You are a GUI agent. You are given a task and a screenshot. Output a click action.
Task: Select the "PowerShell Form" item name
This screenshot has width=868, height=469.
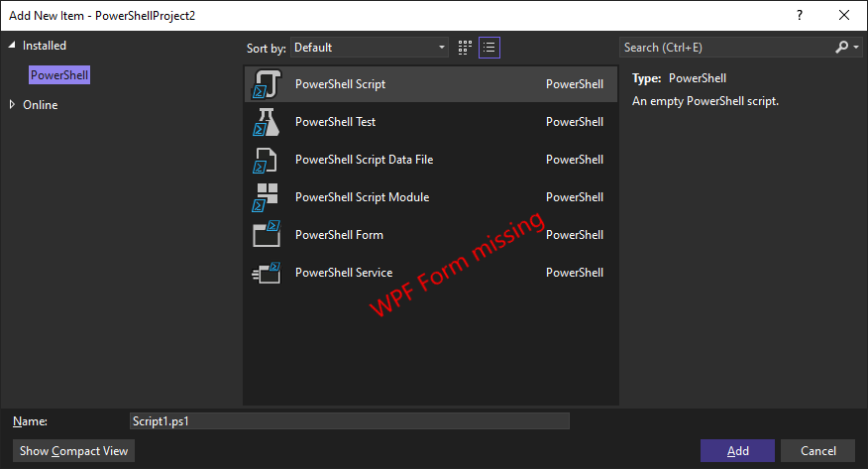[x=339, y=235]
